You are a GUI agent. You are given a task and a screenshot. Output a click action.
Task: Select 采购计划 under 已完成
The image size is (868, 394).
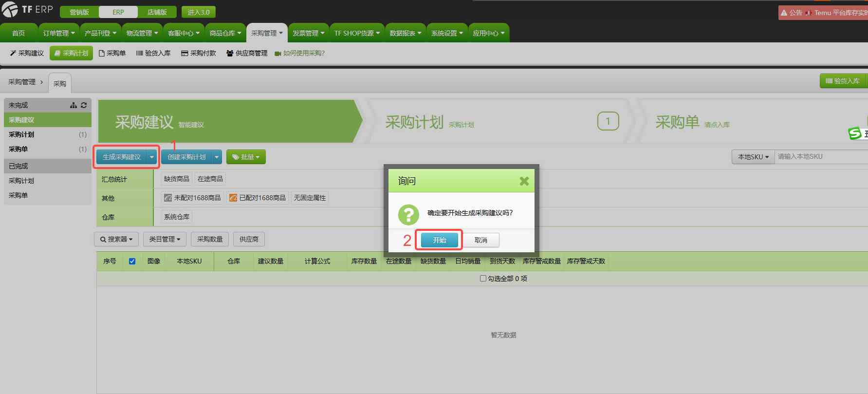[48, 181]
